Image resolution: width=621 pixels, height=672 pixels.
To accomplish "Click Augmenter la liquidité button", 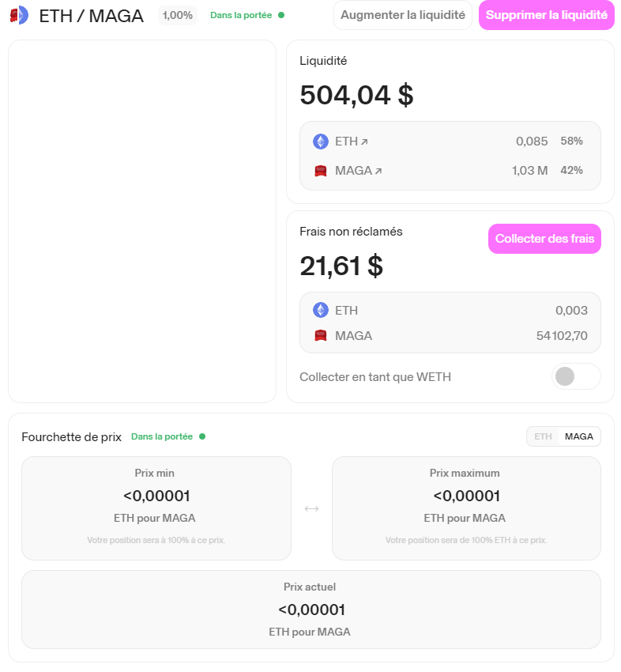I will click(x=403, y=15).
